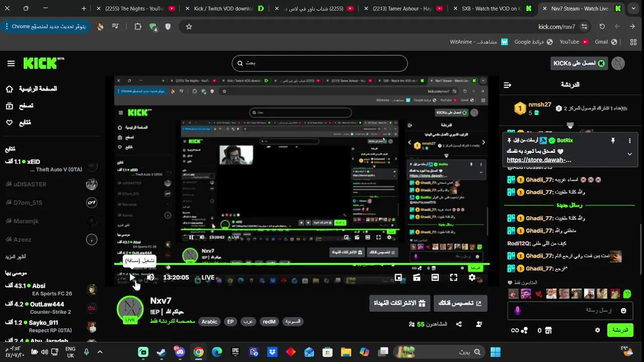The height and width of the screenshot is (362, 644).
Task: Click the clip icon in player controls
Action: pos(417,278)
